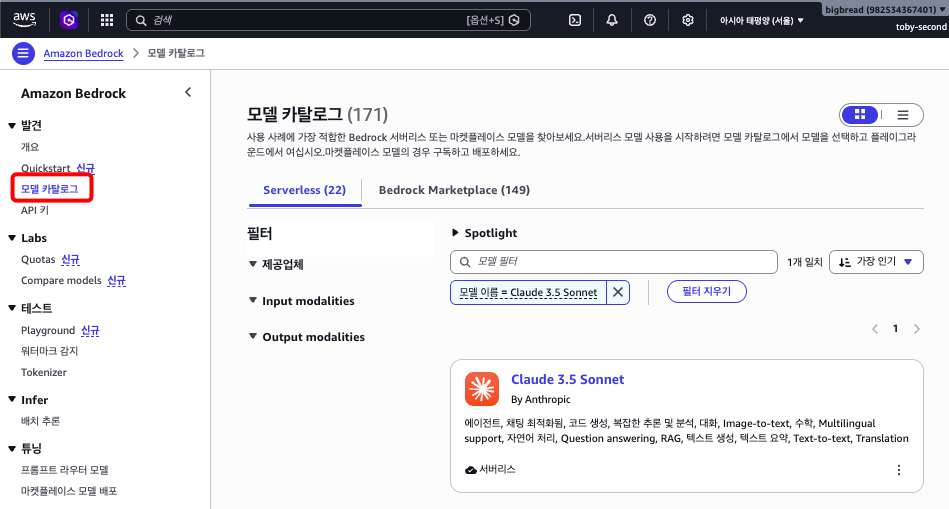Toggle the hamburger navigation menu
The width and height of the screenshot is (949, 509).
click(23, 53)
